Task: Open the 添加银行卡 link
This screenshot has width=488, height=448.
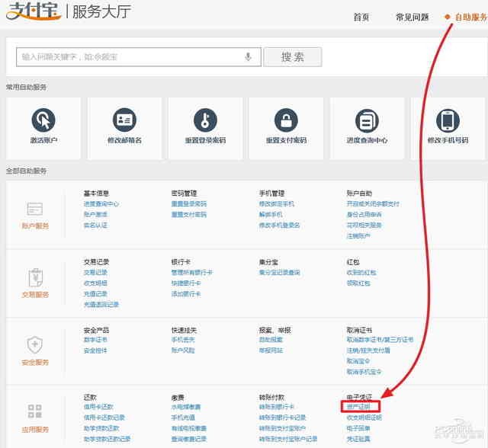Action: tap(186, 294)
